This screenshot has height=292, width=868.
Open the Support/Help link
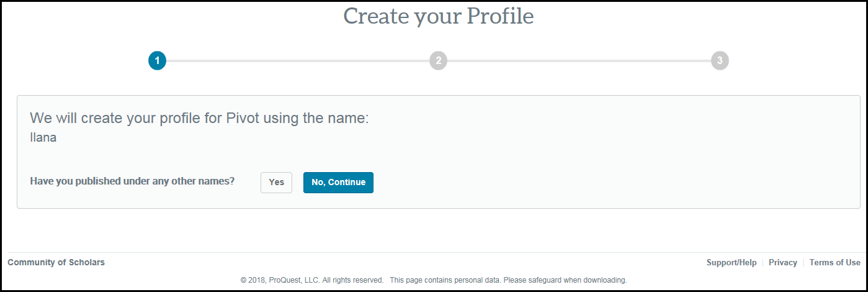[732, 263]
